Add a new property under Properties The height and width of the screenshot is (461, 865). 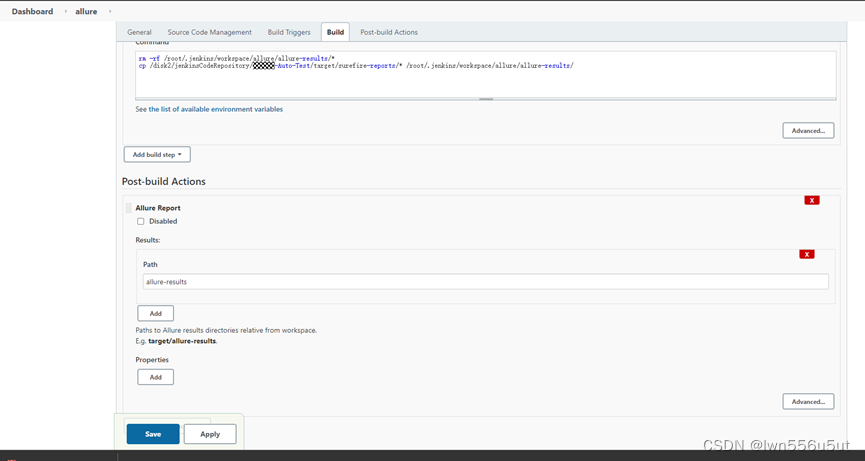click(156, 377)
